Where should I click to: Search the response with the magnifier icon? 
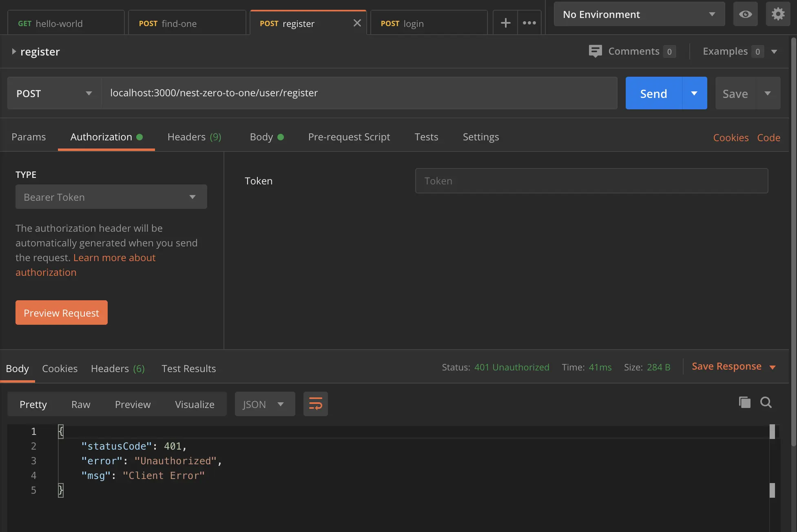tap(766, 403)
